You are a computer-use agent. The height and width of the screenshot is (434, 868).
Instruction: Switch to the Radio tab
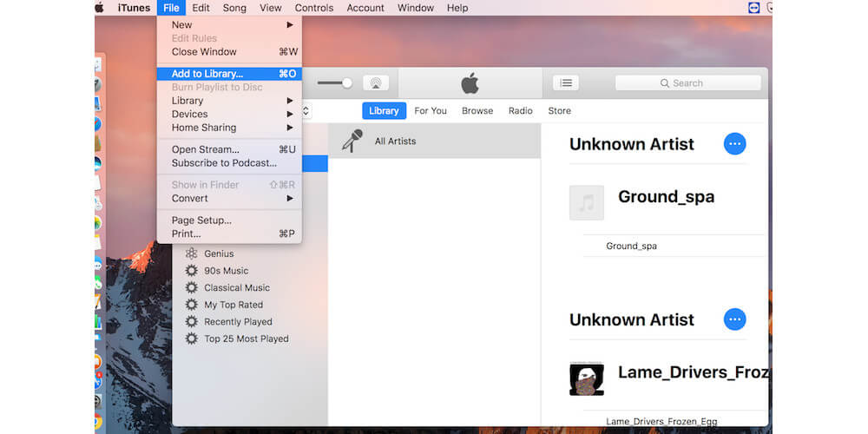point(520,111)
